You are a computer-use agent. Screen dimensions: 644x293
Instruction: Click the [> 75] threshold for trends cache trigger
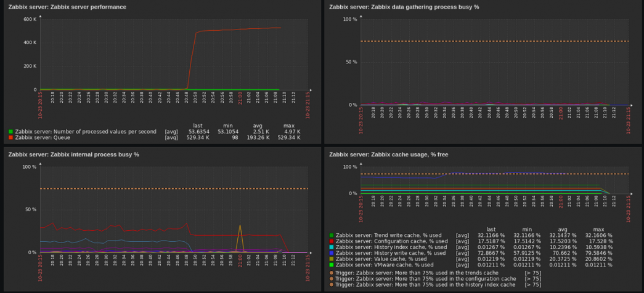[x=532, y=273]
